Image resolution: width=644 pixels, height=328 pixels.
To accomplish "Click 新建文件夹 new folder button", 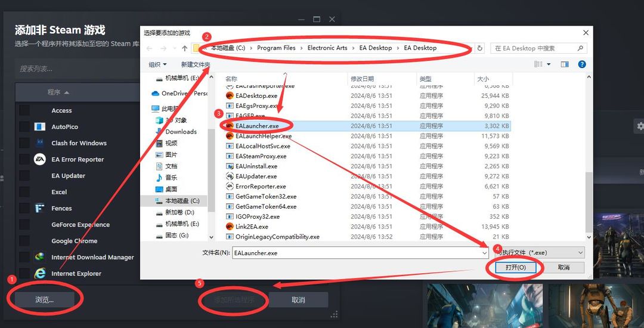I will tap(196, 64).
